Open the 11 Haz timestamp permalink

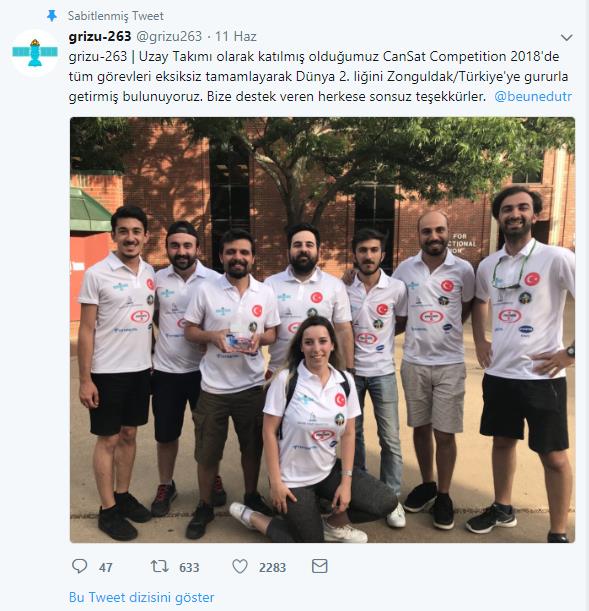236,36
